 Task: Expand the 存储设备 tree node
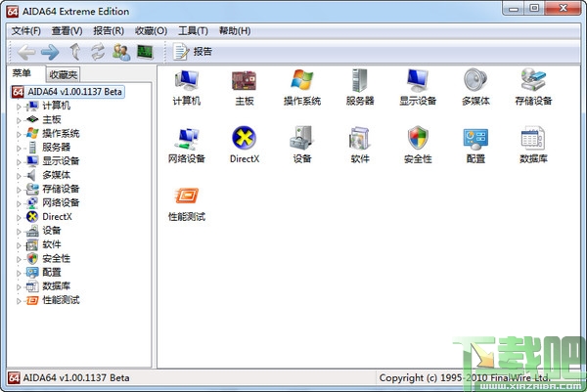[19, 190]
